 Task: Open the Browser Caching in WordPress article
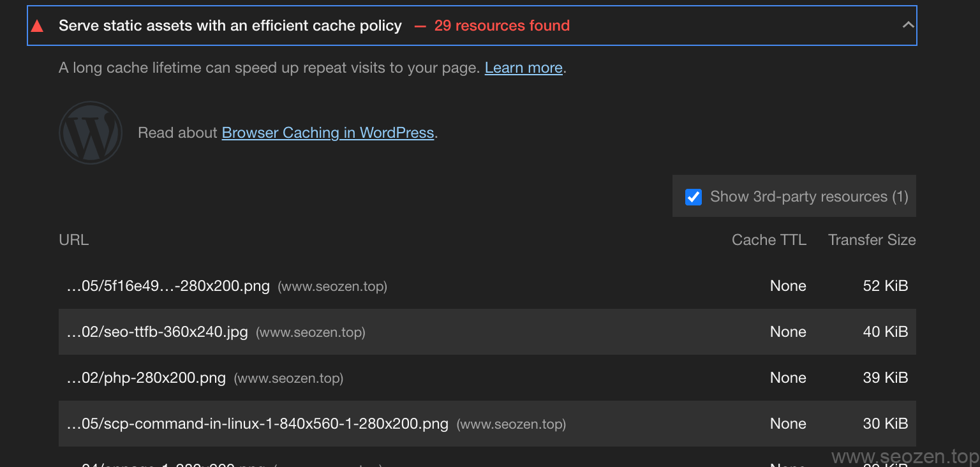[327, 133]
